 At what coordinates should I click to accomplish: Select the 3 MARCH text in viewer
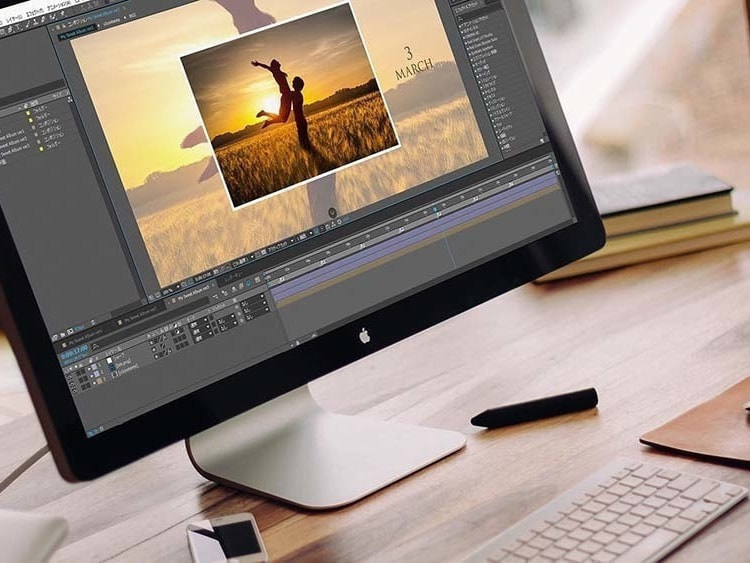click(413, 63)
